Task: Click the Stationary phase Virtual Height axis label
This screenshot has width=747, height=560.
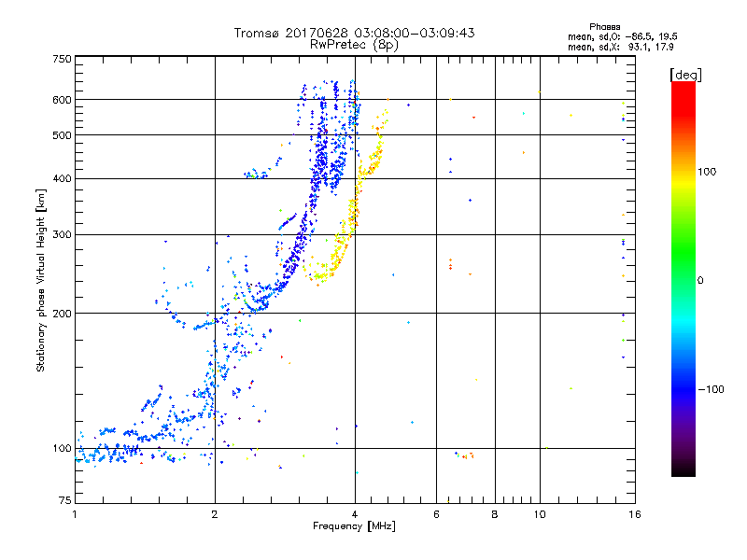Action: click(x=41, y=280)
